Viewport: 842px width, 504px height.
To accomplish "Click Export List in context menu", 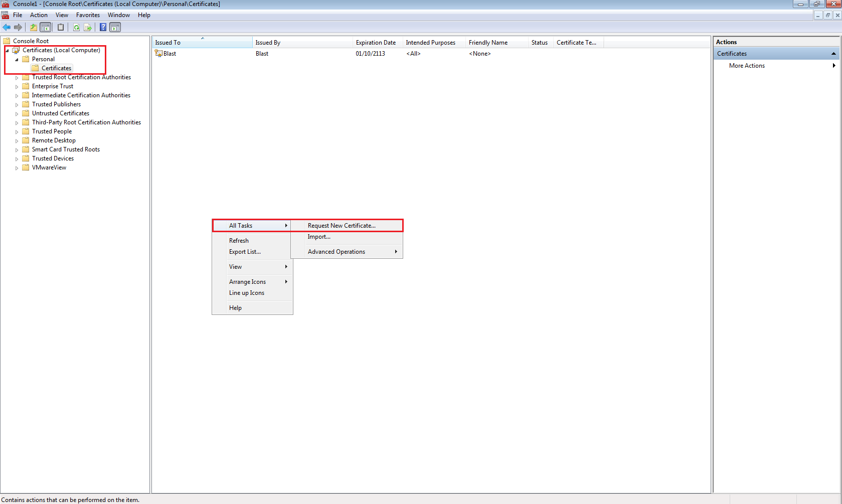I will (x=245, y=252).
